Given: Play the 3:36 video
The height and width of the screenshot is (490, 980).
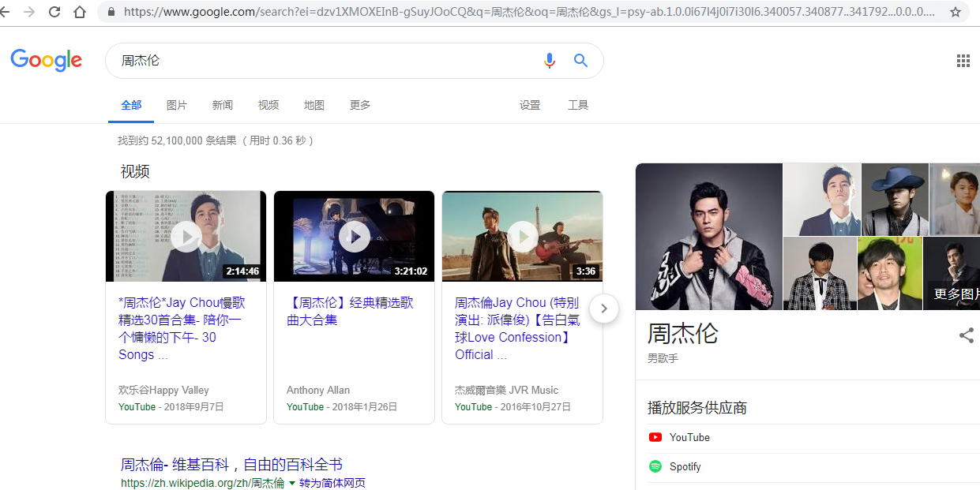Looking at the screenshot, I should tap(523, 236).
